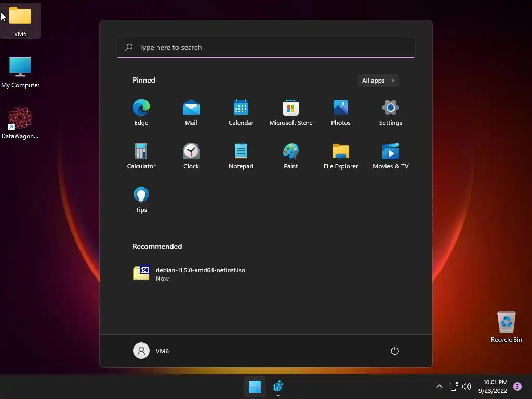Open the Tips app

coord(141,200)
